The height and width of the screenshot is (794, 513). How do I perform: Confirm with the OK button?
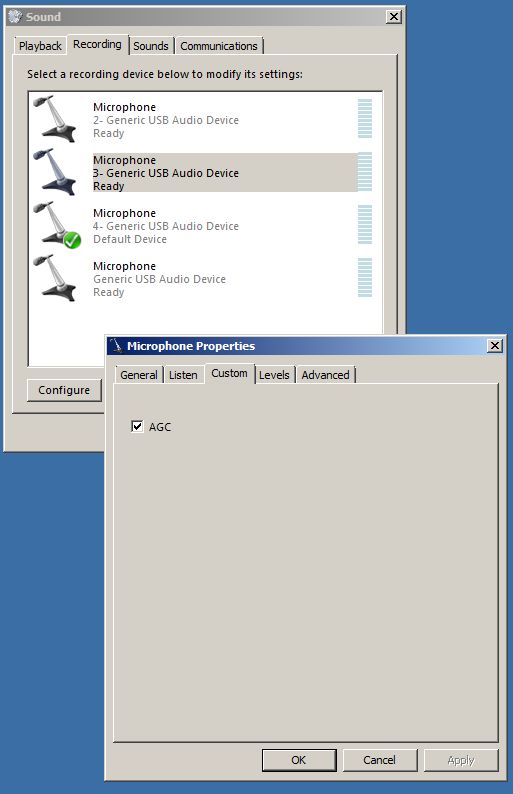299,760
